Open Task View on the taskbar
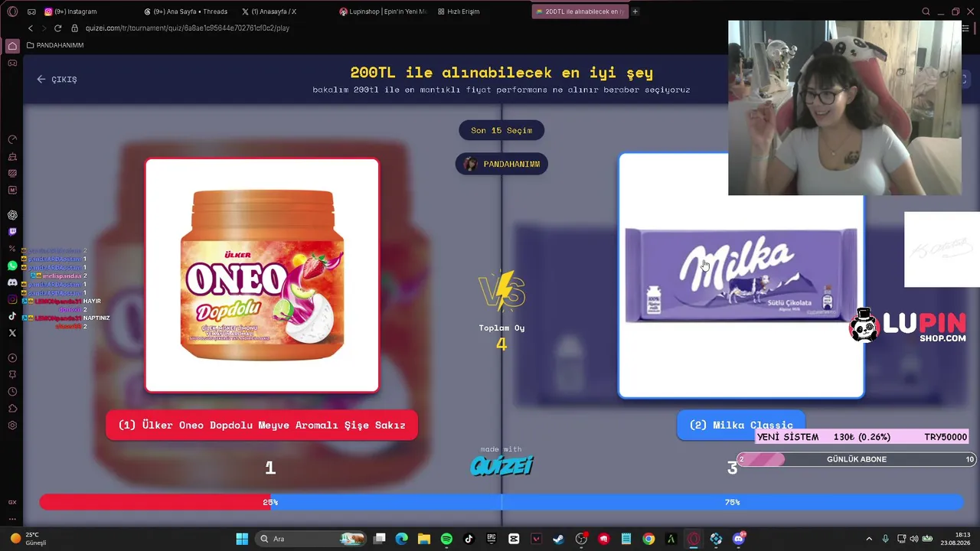The height and width of the screenshot is (551, 980). click(x=380, y=539)
